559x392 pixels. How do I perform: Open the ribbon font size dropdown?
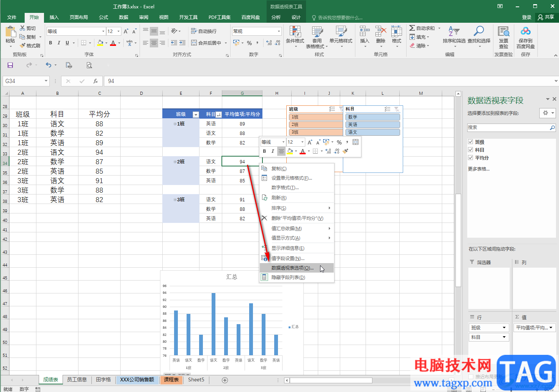(x=119, y=31)
